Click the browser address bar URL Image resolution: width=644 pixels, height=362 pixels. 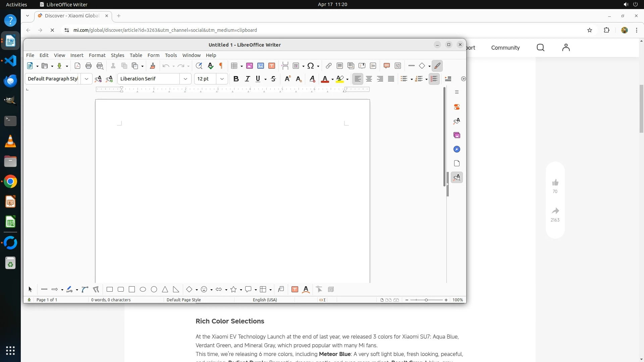[x=165, y=30]
